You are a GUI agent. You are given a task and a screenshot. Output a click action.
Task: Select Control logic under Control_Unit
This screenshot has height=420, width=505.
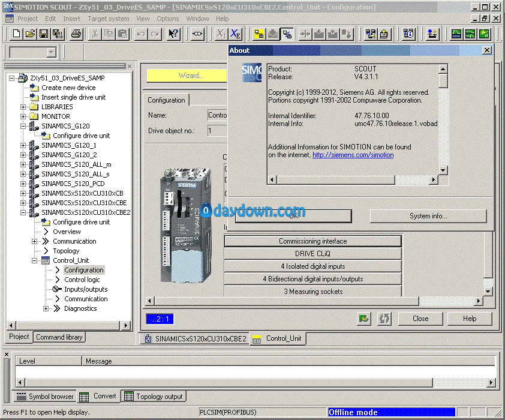pyautogui.click(x=82, y=280)
